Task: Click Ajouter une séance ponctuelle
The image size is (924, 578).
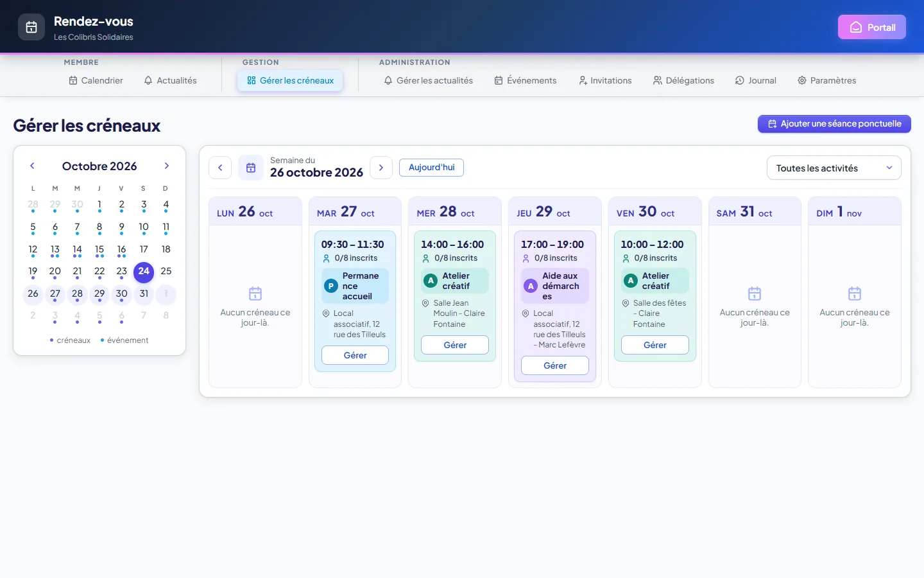Action: coord(834,124)
